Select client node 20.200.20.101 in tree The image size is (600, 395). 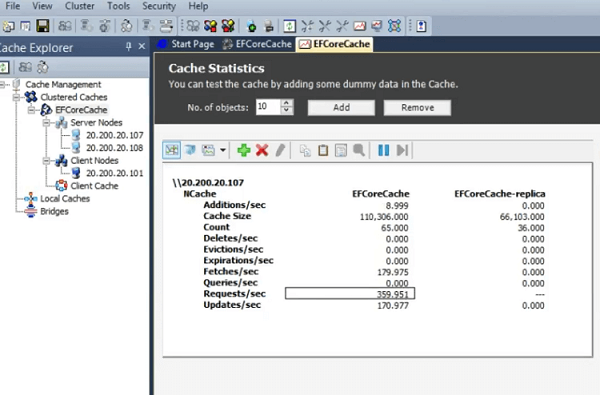114,173
